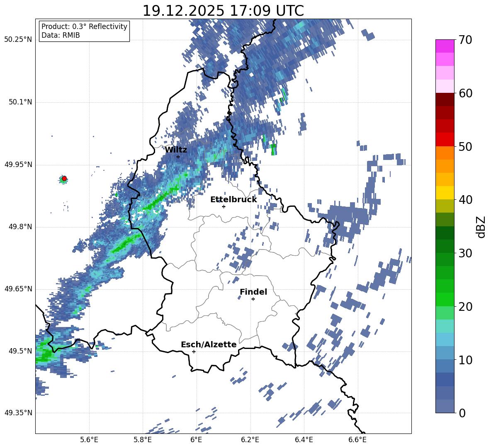The width and height of the screenshot is (491, 448).
Task: Click the colorbar tick label 0
Action: (462, 413)
